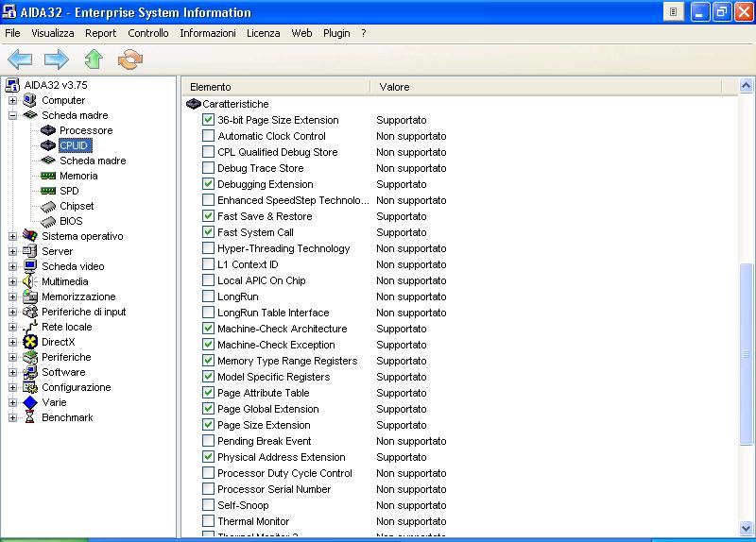
Task: Click the Memorizzazione drive icon
Action: (30, 296)
